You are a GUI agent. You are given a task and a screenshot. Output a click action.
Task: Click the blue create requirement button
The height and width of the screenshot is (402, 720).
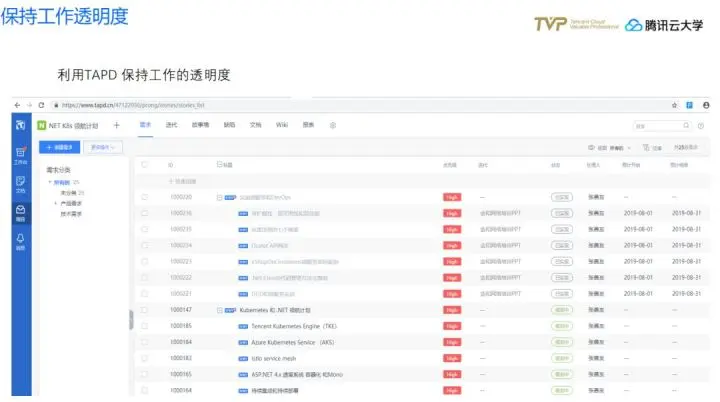[60, 147]
